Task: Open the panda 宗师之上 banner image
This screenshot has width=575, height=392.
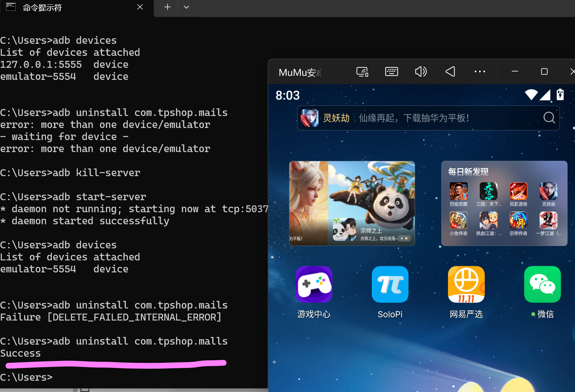Action: [x=371, y=203]
